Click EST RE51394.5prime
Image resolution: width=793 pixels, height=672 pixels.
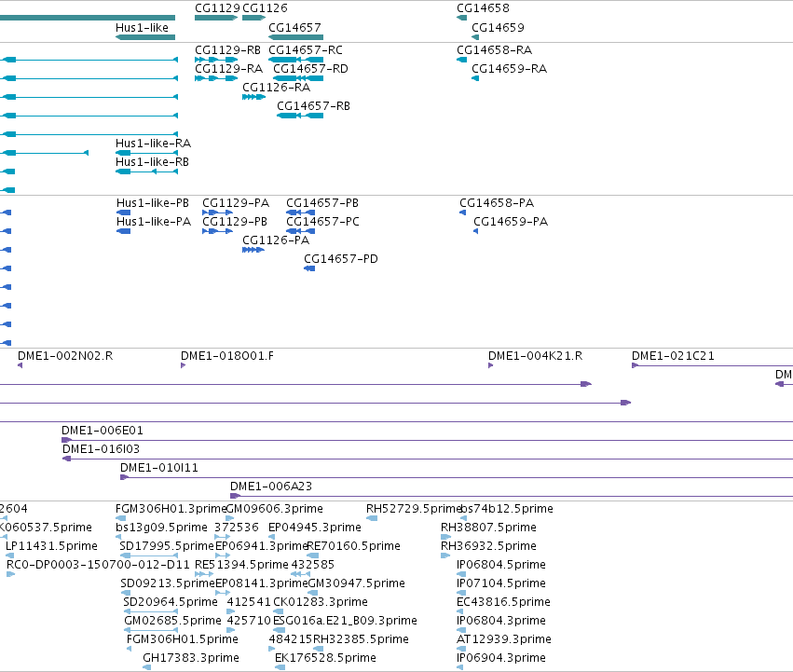point(204,574)
